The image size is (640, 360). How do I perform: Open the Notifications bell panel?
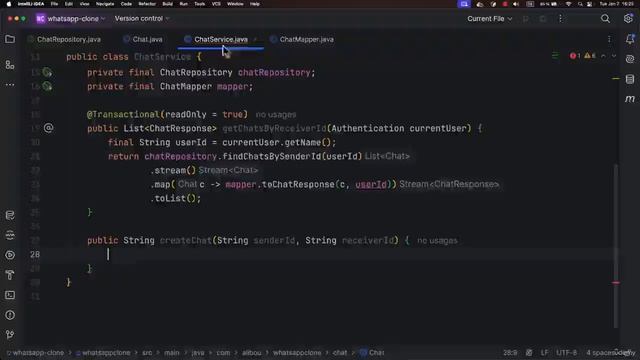click(x=630, y=39)
